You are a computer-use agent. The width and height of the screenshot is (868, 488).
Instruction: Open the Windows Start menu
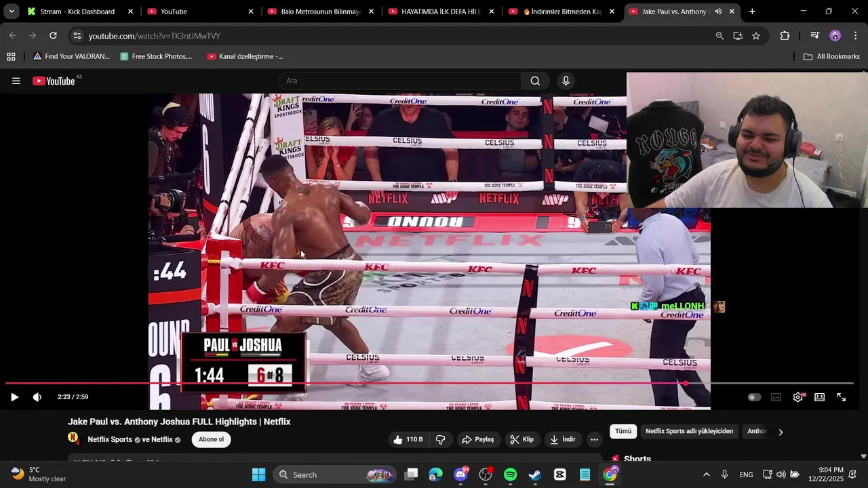pyautogui.click(x=258, y=474)
